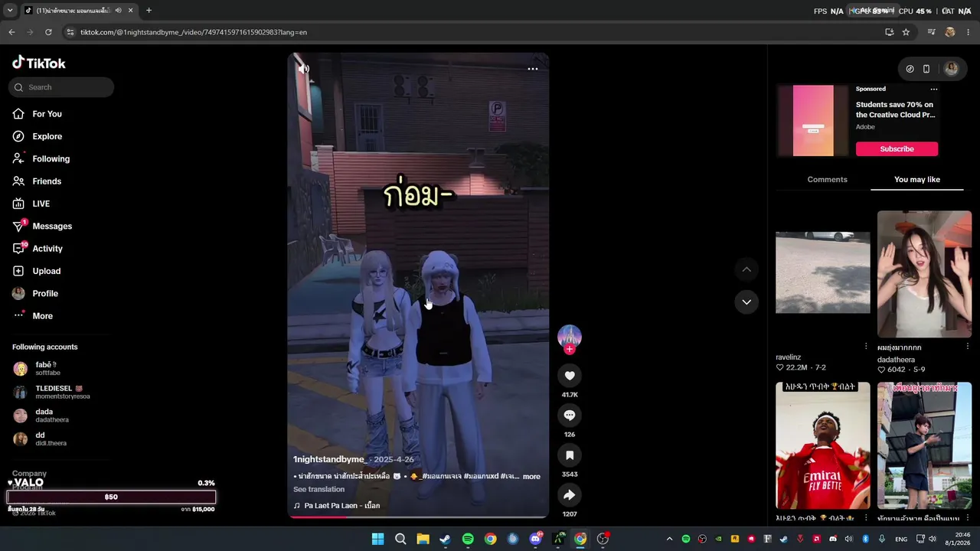Screen dimensions: 980x551
Task: Open the dadatheera recommended video thumbnail
Action: point(924,274)
